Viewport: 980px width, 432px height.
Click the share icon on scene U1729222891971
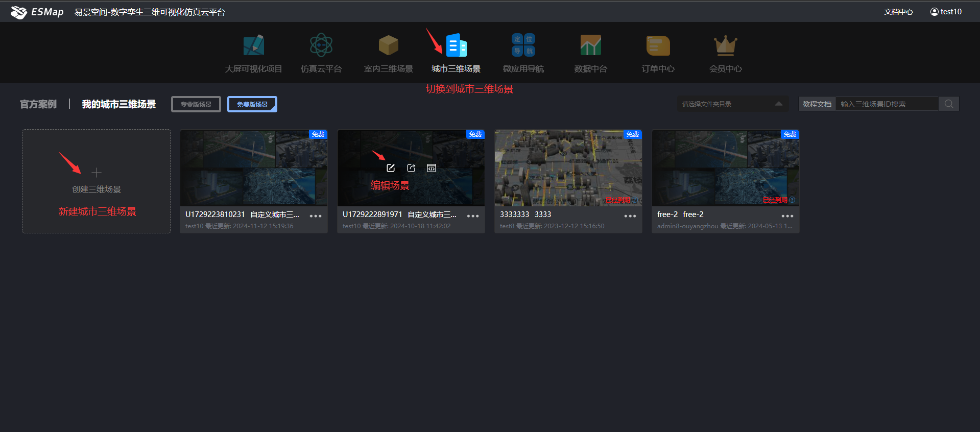(411, 168)
